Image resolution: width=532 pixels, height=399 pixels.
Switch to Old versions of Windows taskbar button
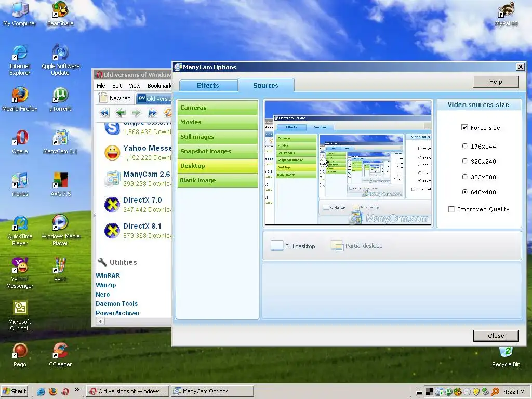click(x=127, y=391)
